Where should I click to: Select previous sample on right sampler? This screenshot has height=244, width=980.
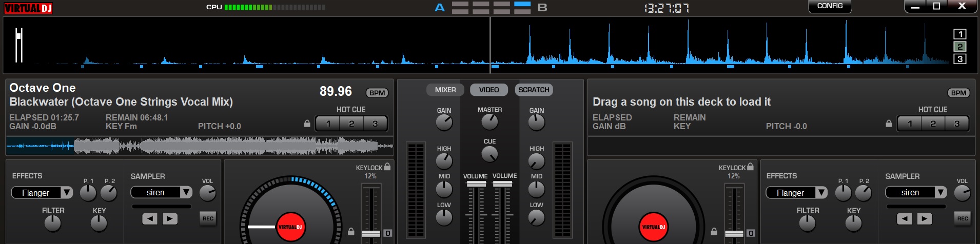[905, 219]
